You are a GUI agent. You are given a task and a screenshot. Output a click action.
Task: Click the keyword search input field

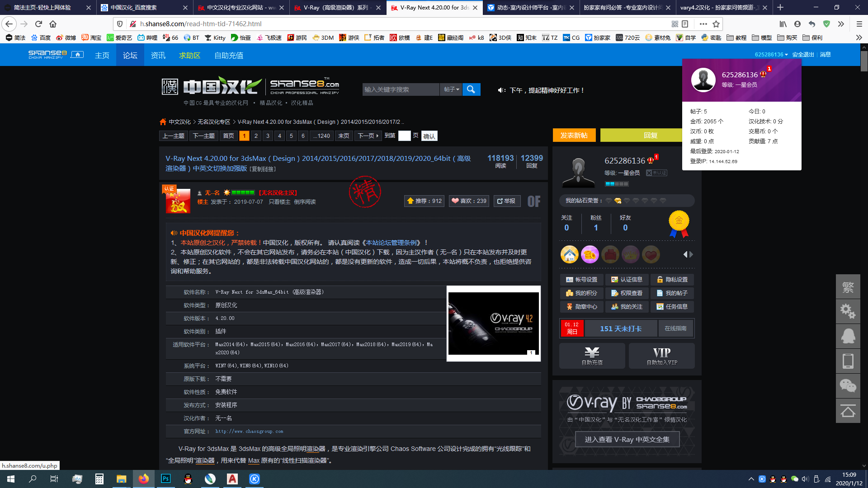point(401,89)
